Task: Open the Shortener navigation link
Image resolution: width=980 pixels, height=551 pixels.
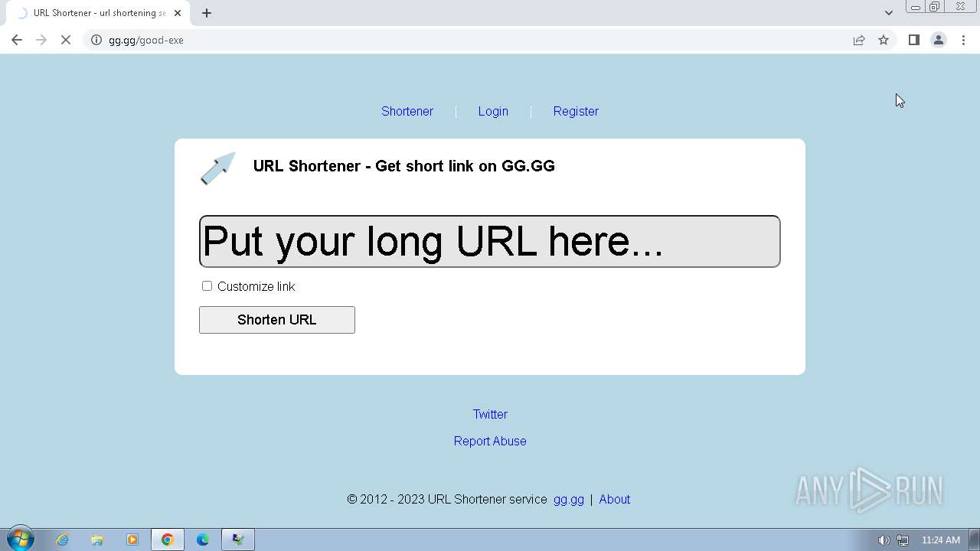Action: click(407, 111)
